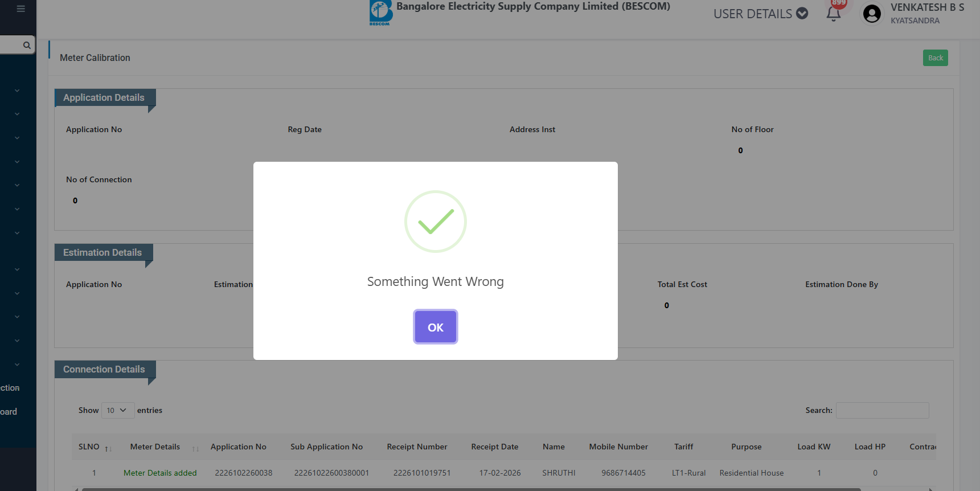Expand the topmost sidebar chevron
980x491 pixels.
(17, 91)
